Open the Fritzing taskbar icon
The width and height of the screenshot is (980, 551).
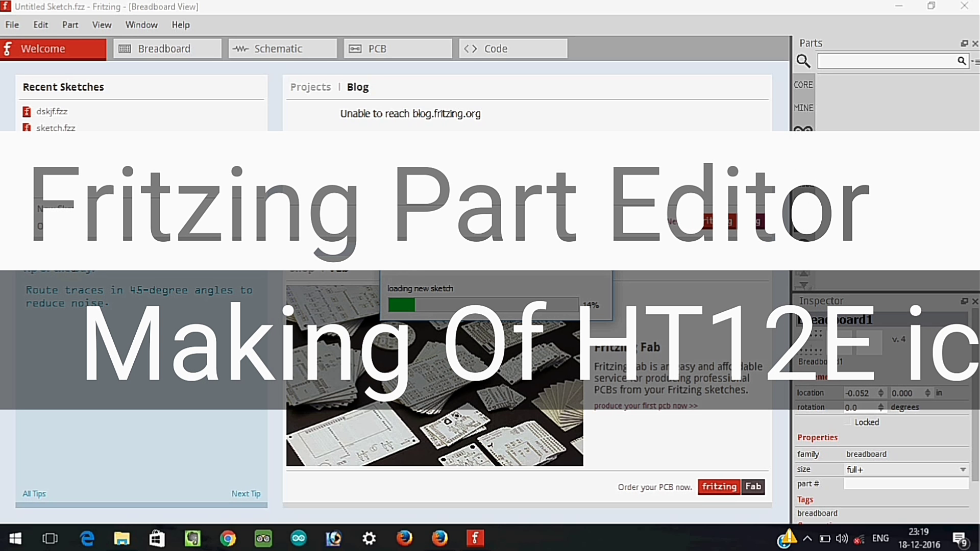pyautogui.click(x=475, y=538)
